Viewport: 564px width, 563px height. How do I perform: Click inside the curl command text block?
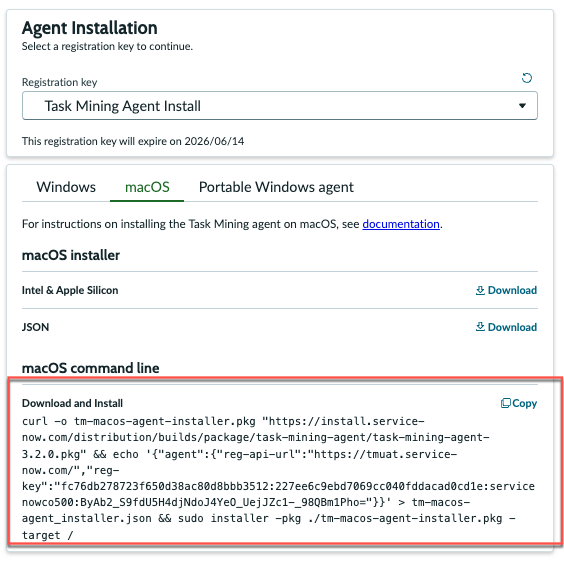[278, 478]
